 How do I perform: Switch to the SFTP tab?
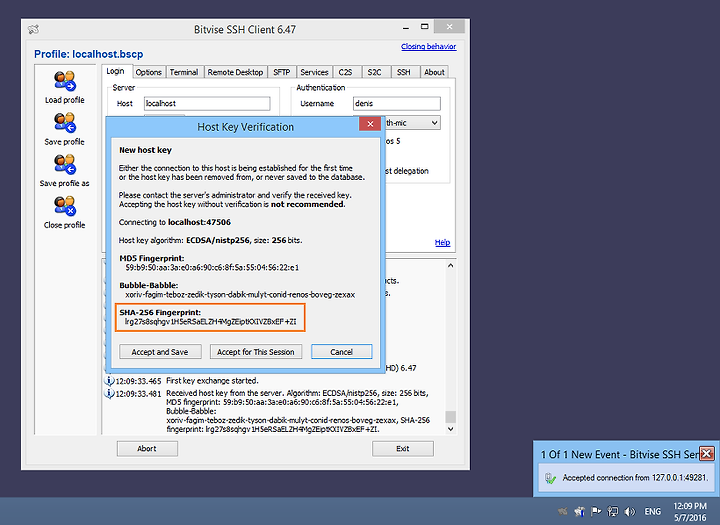[281, 72]
